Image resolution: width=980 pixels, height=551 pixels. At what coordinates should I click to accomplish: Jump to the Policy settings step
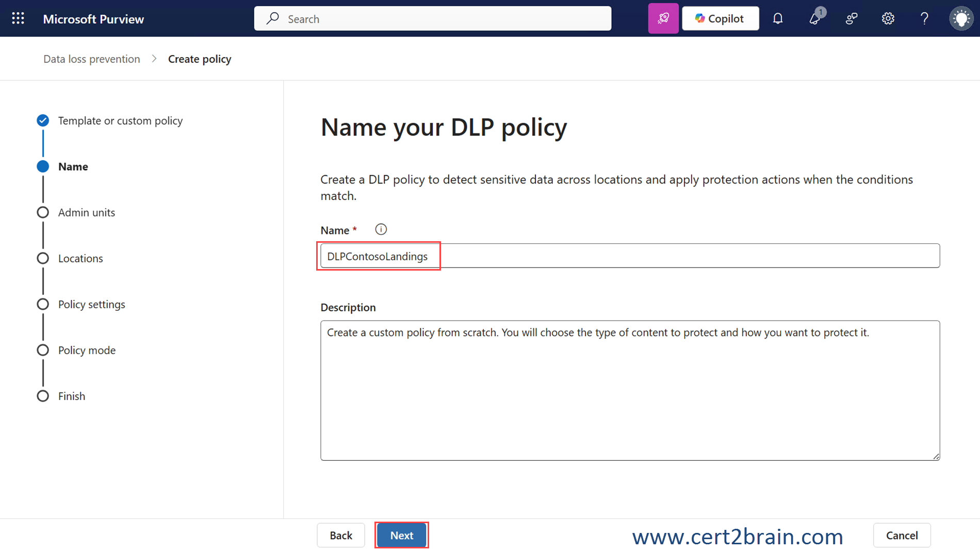(91, 304)
